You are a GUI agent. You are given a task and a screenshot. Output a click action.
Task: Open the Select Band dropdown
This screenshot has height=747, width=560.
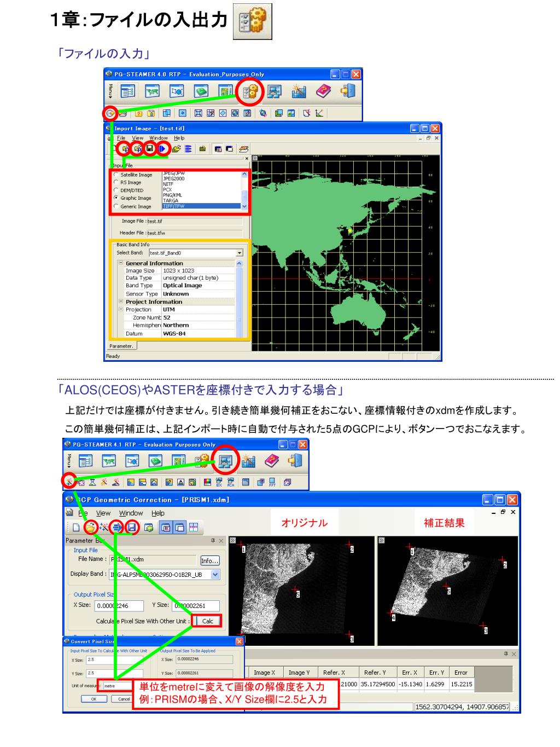point(239,253)
